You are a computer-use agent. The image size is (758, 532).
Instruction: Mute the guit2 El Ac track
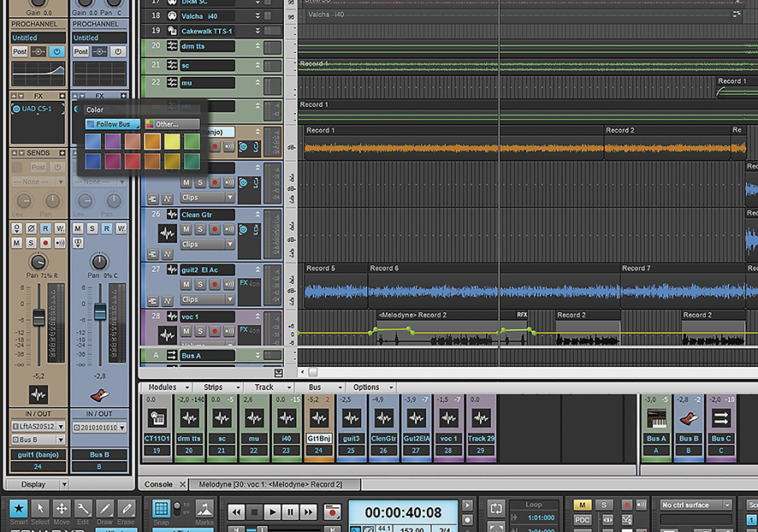[x=187, y=284]
